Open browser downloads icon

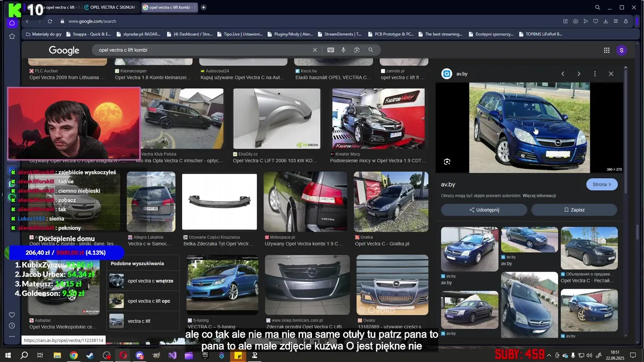point(606,21)
